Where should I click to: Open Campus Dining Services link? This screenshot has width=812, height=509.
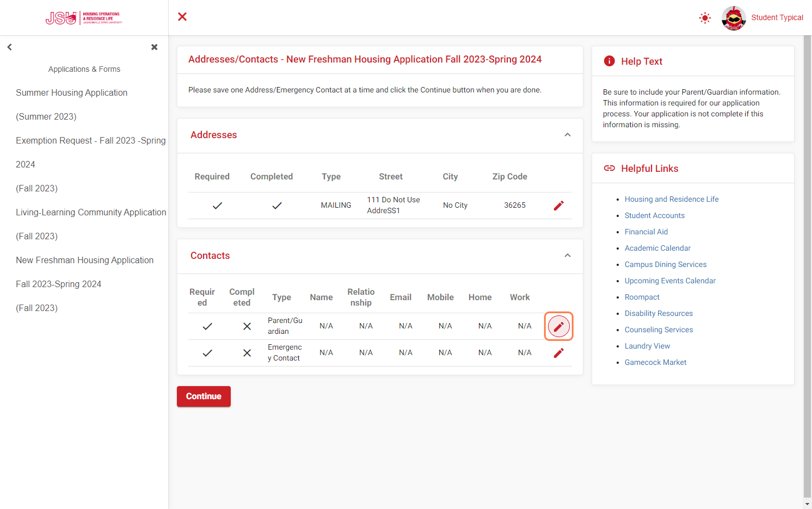666,264
